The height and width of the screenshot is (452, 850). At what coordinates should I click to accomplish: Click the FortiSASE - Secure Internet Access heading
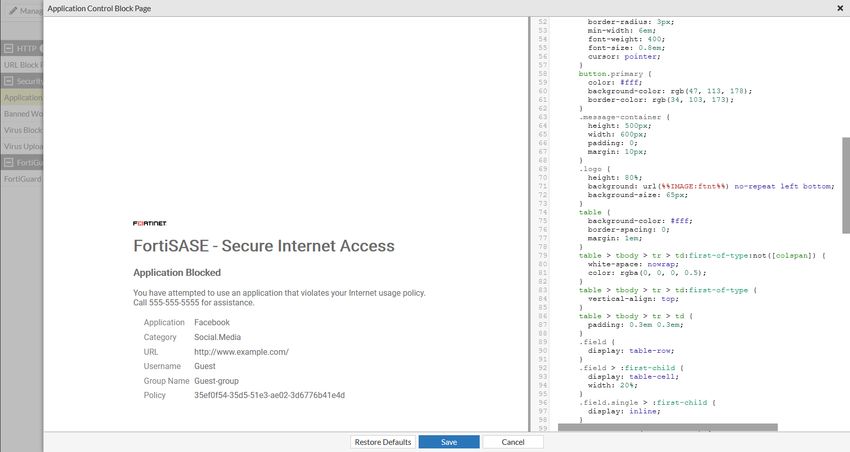(264, 246)
